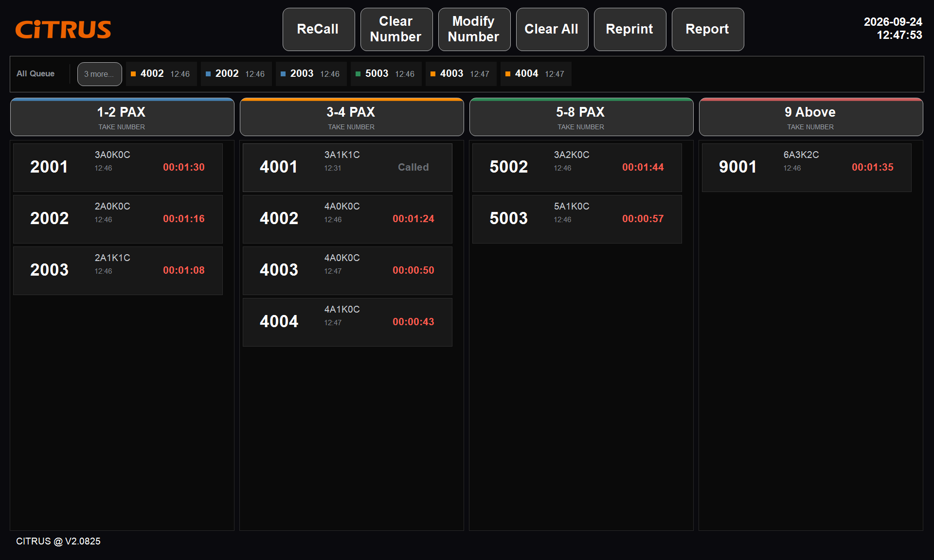Select ticket 5003 card in 5-8 PAX column

click(x=577, y=219)
